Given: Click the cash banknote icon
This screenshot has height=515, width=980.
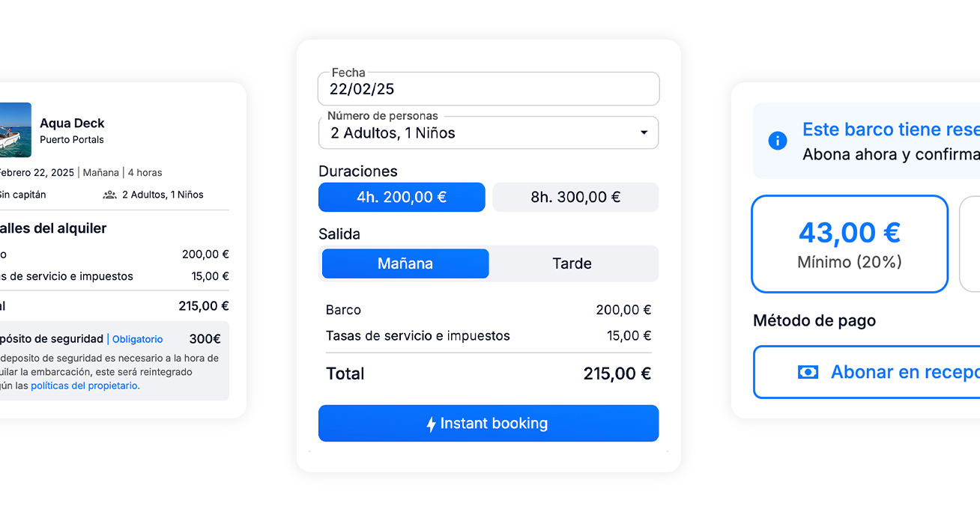Looking at the screenshot, I should click(808, 372).
